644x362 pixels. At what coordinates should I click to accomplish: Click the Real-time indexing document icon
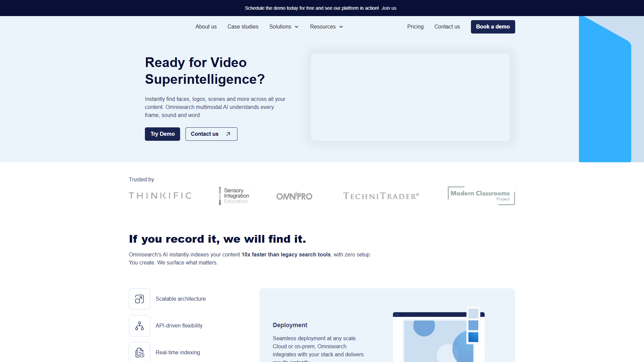pyautogui.click(x=140, y=352)
